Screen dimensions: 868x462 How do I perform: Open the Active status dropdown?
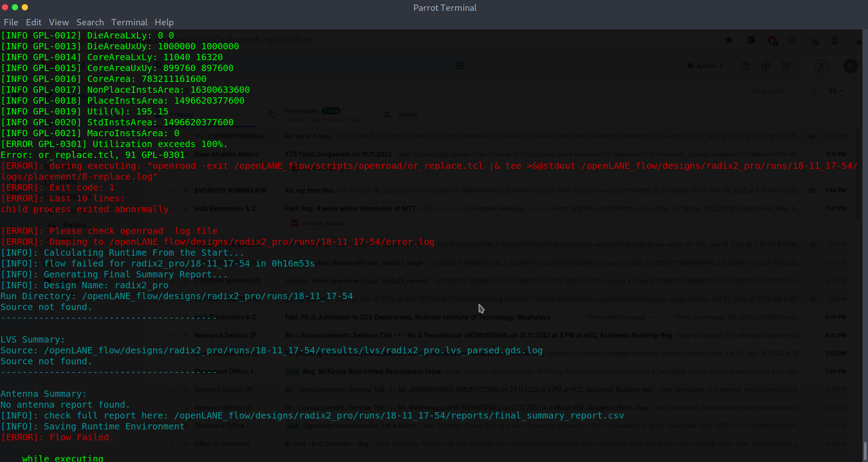705,66
